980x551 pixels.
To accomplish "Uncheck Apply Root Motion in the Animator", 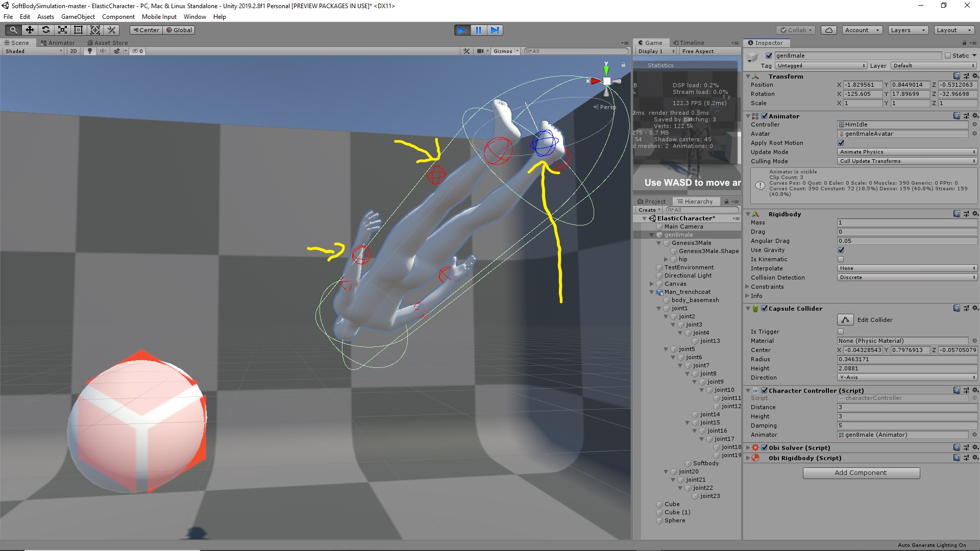I will (x=841, y=143).
